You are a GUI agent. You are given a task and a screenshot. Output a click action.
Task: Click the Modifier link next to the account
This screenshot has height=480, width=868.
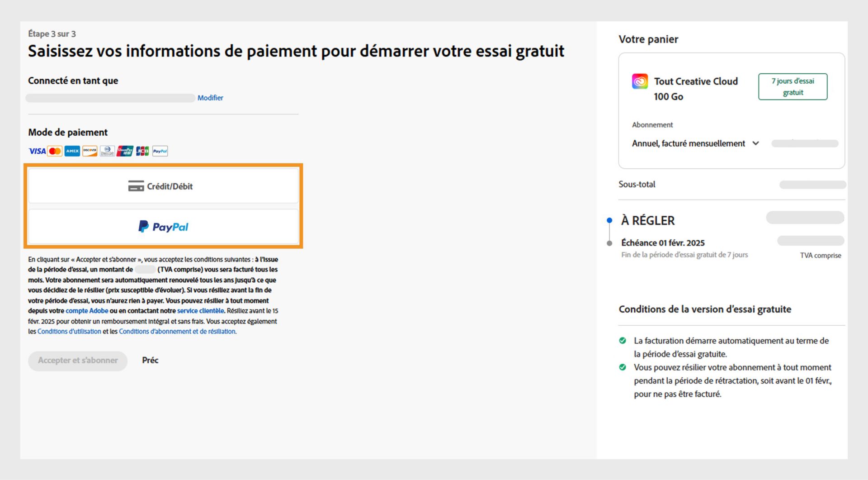210,98
